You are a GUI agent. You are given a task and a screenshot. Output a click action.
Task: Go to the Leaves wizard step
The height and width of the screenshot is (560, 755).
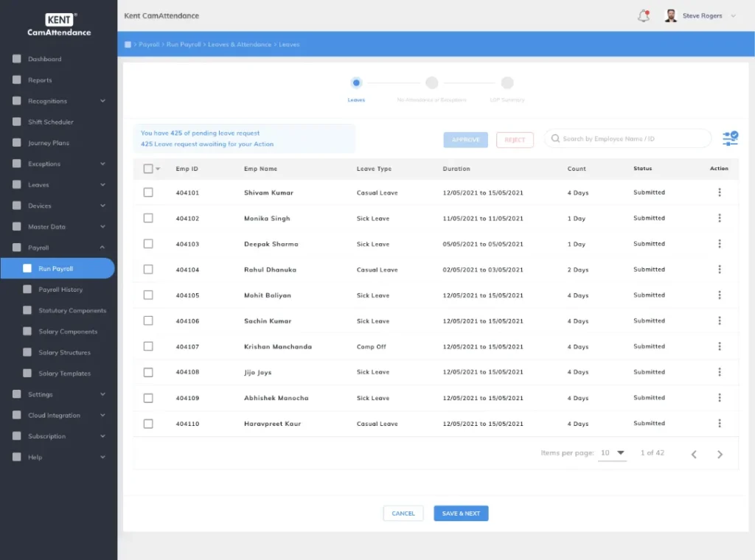356,83
